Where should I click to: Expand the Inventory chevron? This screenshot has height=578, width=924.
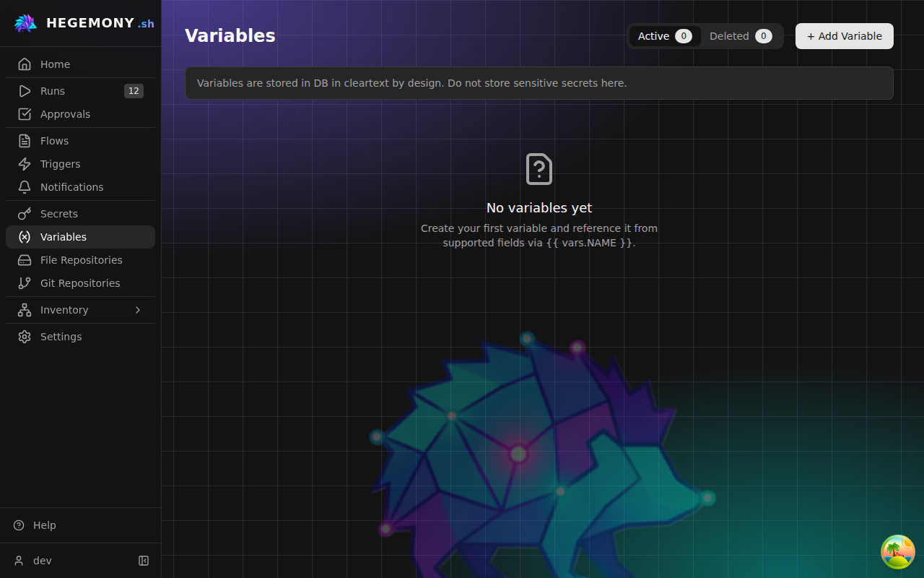click(138, 310)
